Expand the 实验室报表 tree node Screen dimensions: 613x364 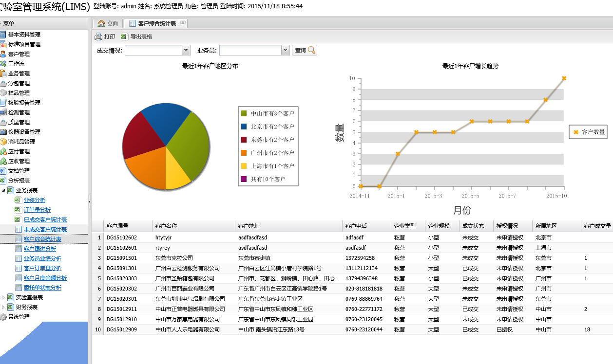click(x=3, y=297)
